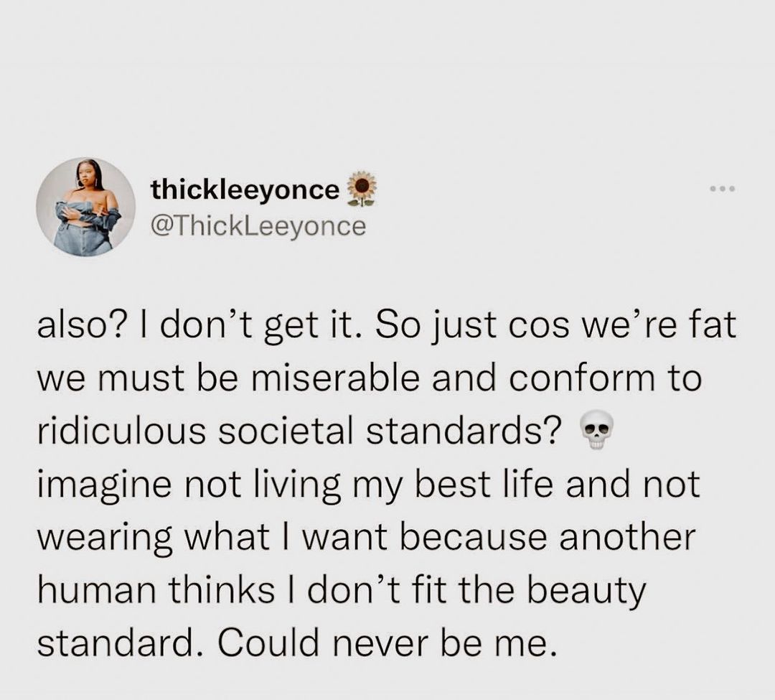Screen dimensions: 775x700
Task: Open the three-dot more options menu
Action: 723,188
